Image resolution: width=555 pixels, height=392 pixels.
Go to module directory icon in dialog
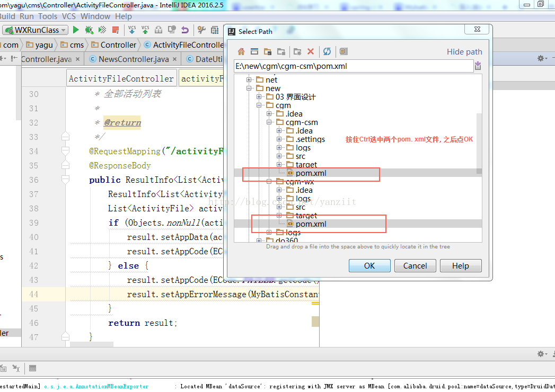(281, 52)
